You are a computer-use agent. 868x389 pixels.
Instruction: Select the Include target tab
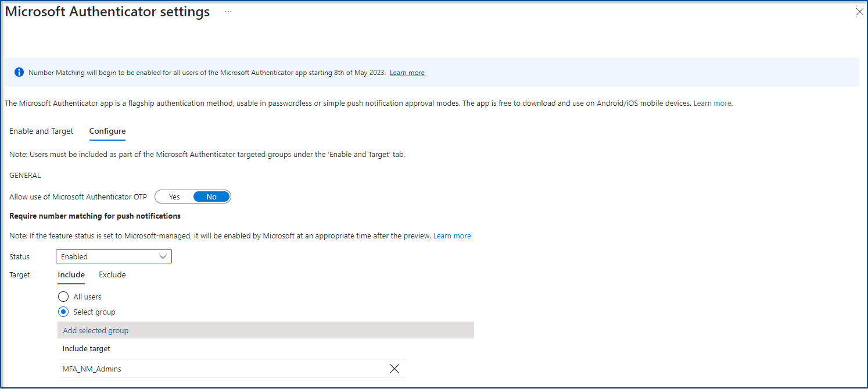[71, 274]
